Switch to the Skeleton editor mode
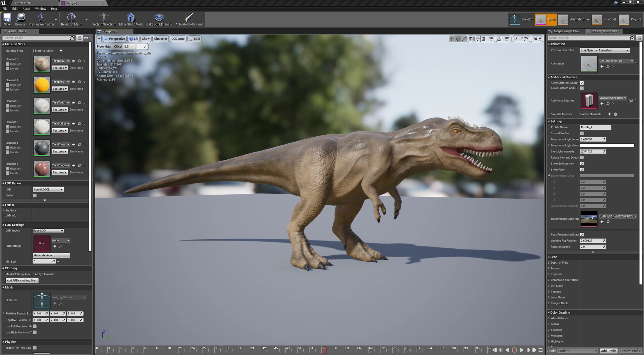The width and height of the screenshot is (644, 355). [521, 19]
